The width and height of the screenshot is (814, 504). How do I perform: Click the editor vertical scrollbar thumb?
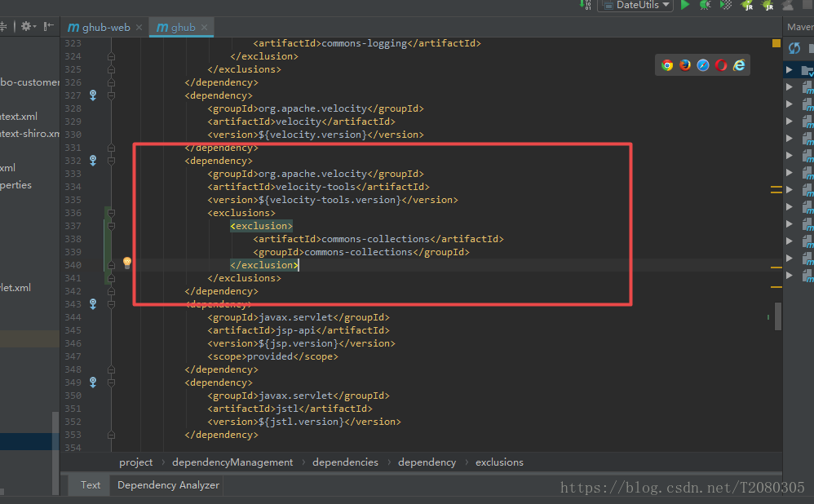pos(777,316)
